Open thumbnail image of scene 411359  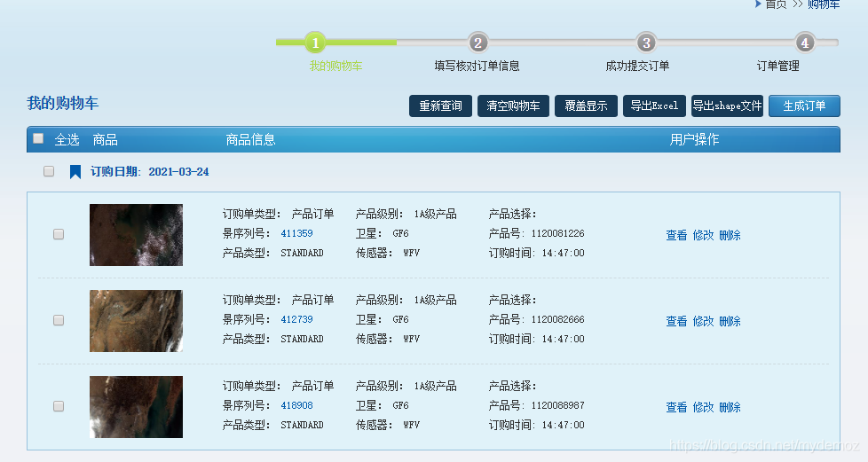136,235
